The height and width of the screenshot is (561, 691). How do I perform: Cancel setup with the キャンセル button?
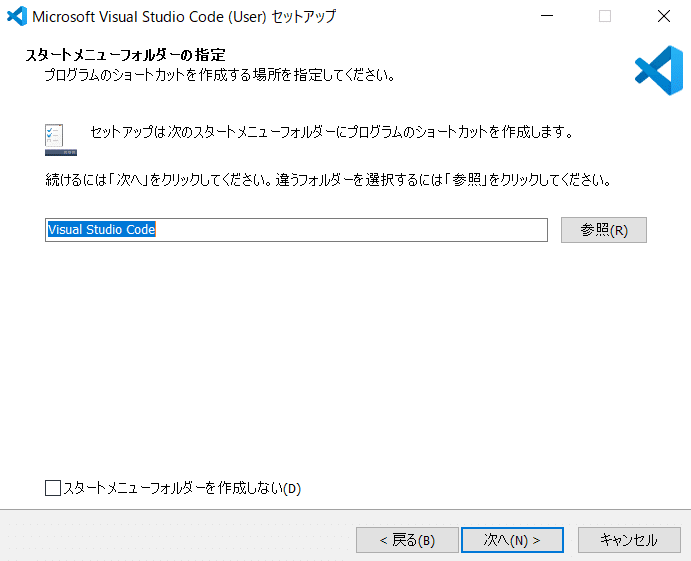629,540
